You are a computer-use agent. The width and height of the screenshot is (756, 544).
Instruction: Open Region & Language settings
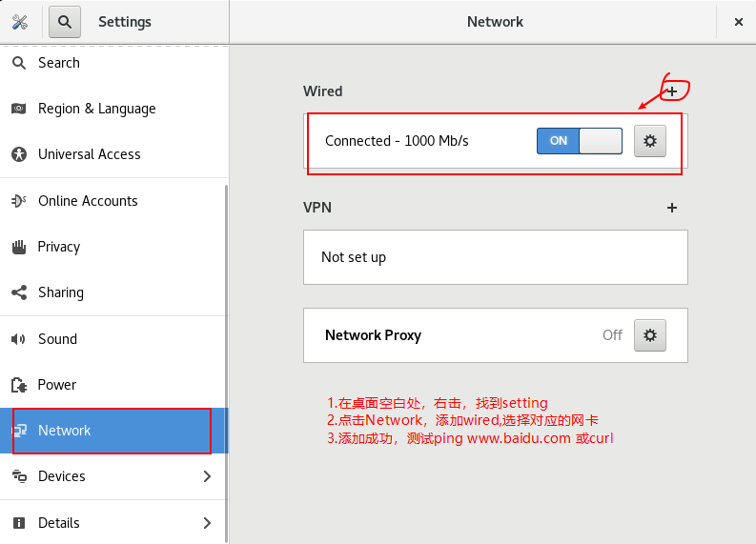113,109
